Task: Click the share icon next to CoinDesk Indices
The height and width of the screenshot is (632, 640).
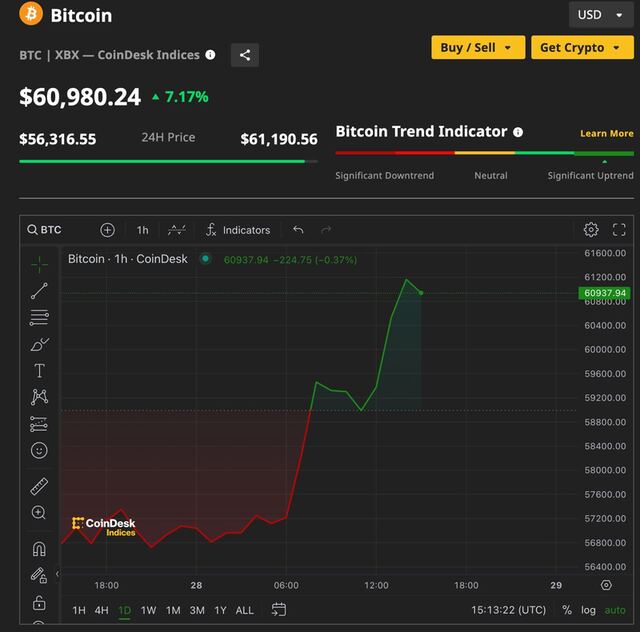Action: [245, 55]
